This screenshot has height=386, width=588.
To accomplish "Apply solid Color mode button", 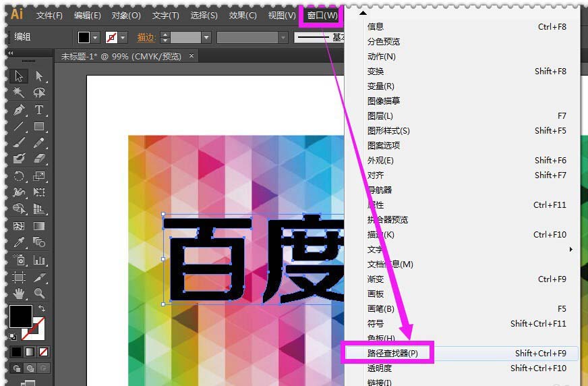I will tap(16, 352).
